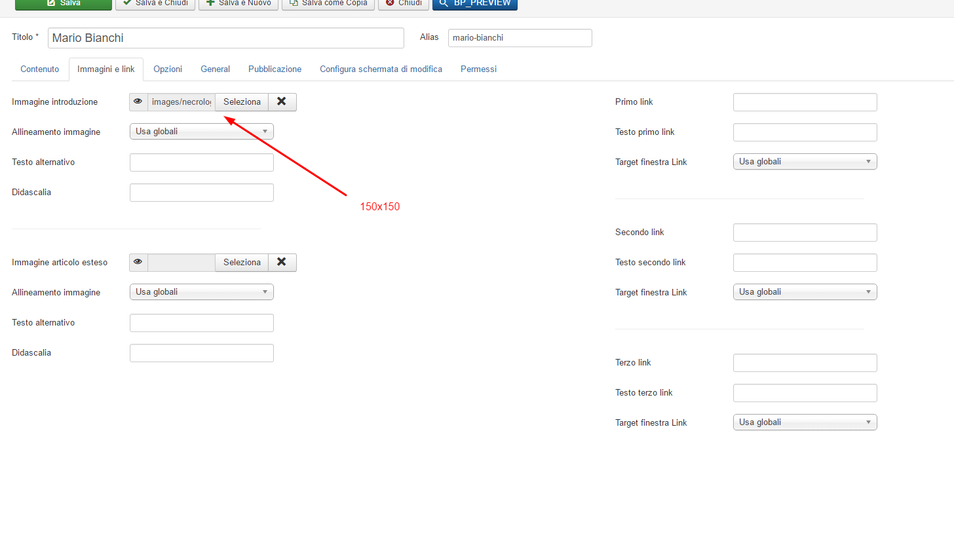Click Salva e Chiudi button
954x560 pixels.
coord(155,3)
